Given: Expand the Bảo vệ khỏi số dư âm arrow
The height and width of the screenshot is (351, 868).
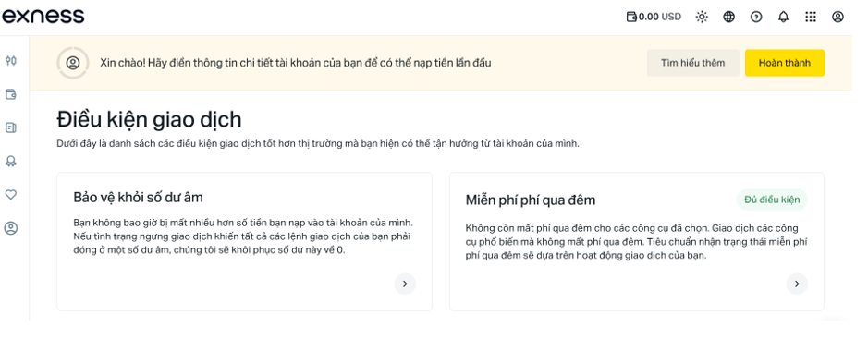Looking at the screenshot, I should (x=405, y=284).
